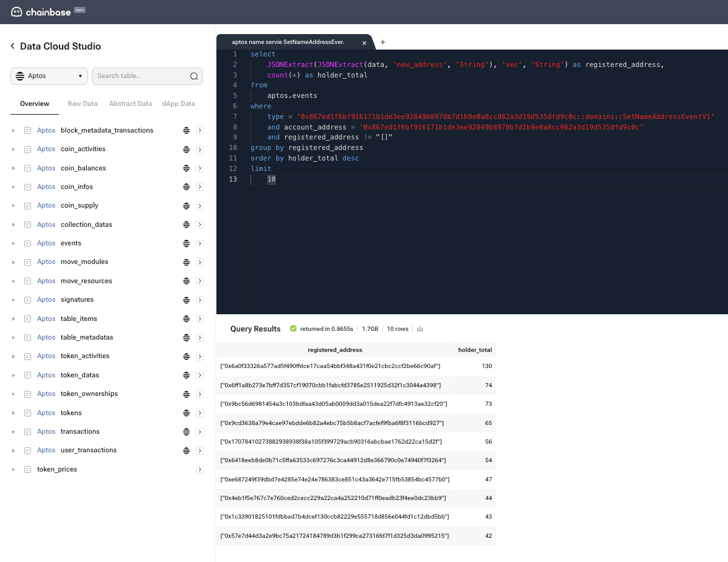
Task: Click the registered_address column header
Action: point(335,350)
